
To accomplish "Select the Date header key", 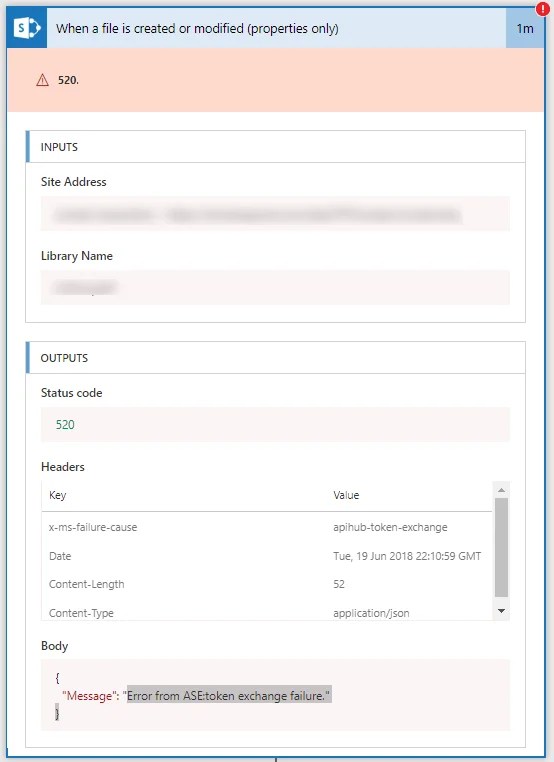I will [60, 556].
